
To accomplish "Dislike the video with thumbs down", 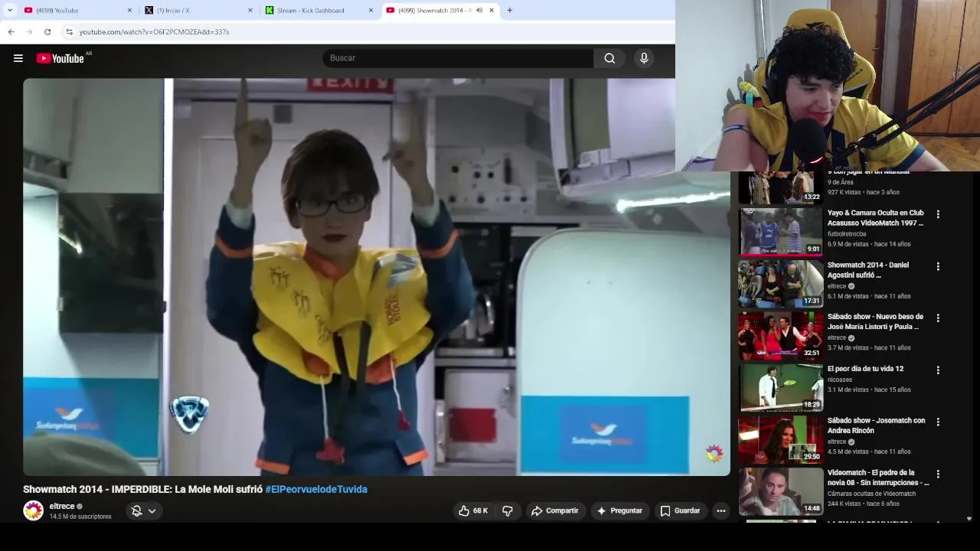I will (x=508, y=510).
